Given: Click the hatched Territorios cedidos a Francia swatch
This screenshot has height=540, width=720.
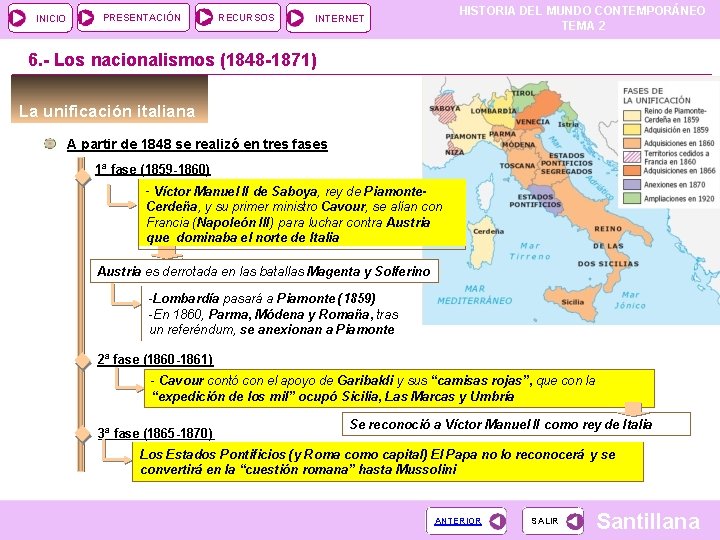Looking at the screenshot, I should click(x=632, y=157).
